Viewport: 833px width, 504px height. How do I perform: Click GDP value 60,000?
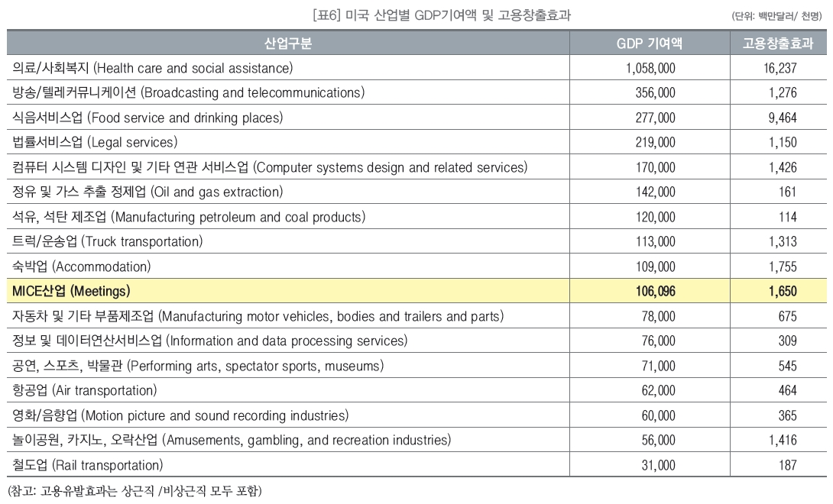(x=658, y=415)
